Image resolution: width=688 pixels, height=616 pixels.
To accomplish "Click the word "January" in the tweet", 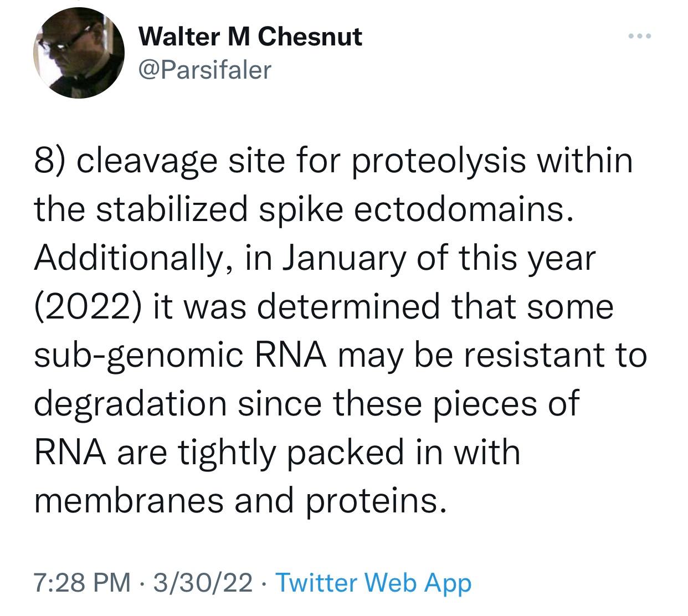I will click(x=344, y=258).
